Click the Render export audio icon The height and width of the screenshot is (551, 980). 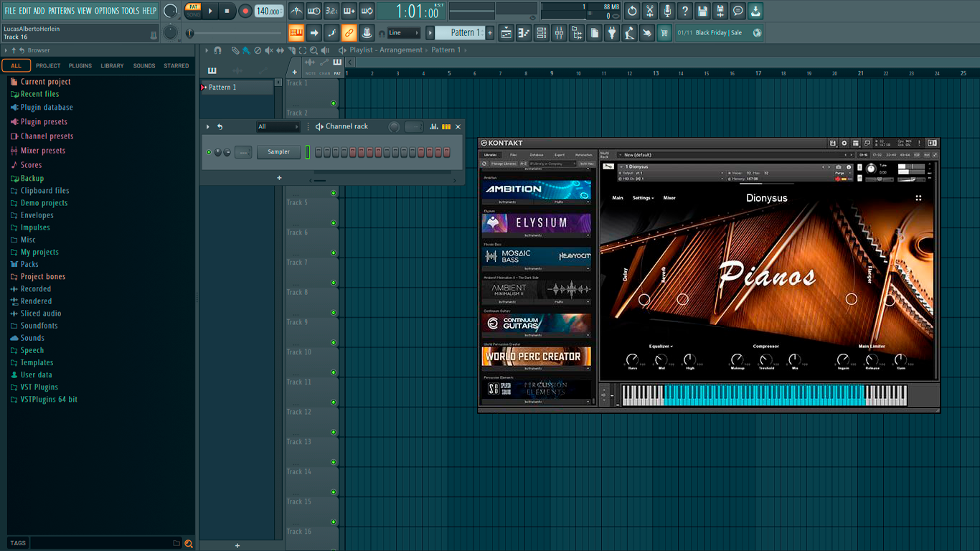(x=720, y=11)
